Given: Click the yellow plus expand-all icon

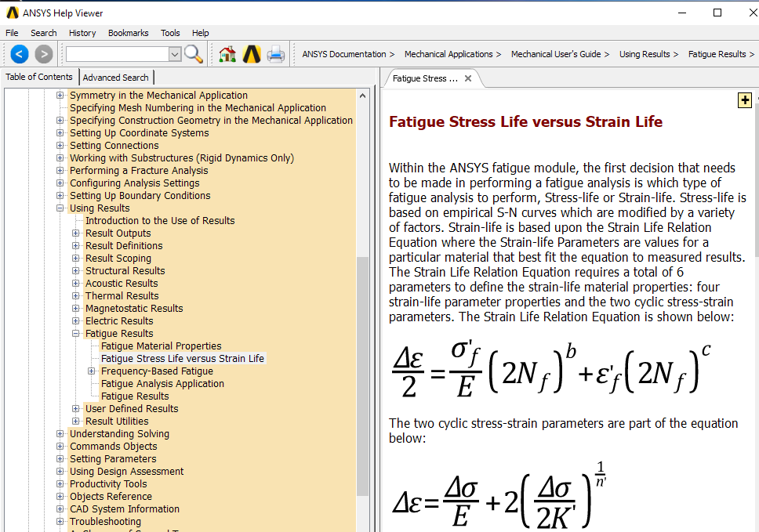Looking at the screenshot, I should click(744, 100).
